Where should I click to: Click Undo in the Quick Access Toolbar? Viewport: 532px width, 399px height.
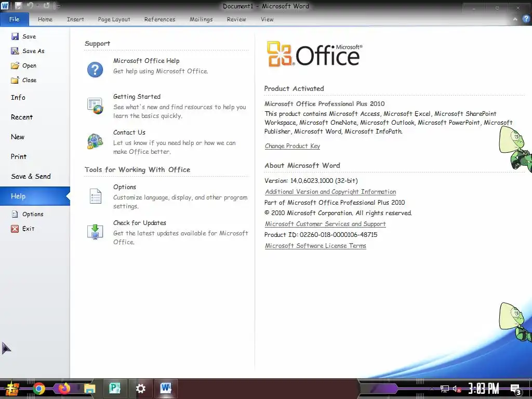tap(30, 6)
